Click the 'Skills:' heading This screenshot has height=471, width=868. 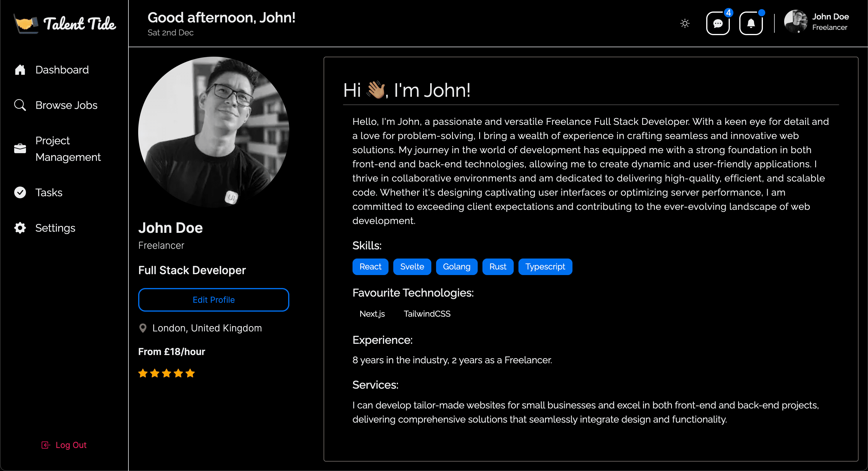[x=367, y=246]
